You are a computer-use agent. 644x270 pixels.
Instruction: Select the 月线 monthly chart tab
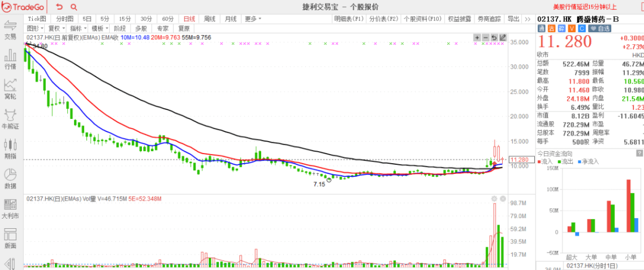[230, 19]
